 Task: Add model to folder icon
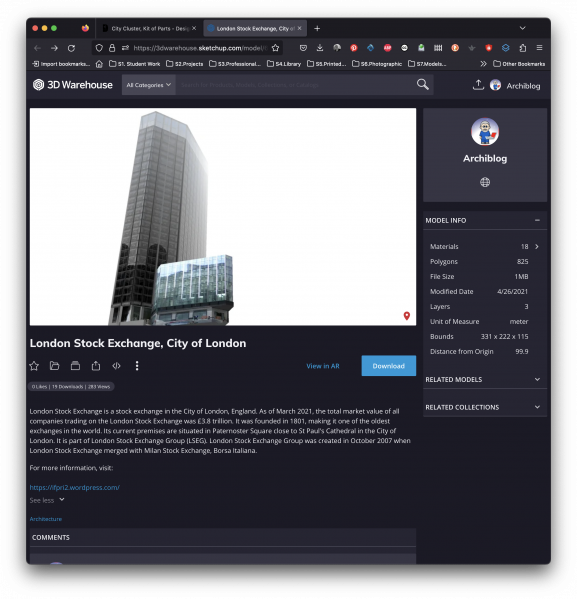pyautogui.click(x=55, y=366)
